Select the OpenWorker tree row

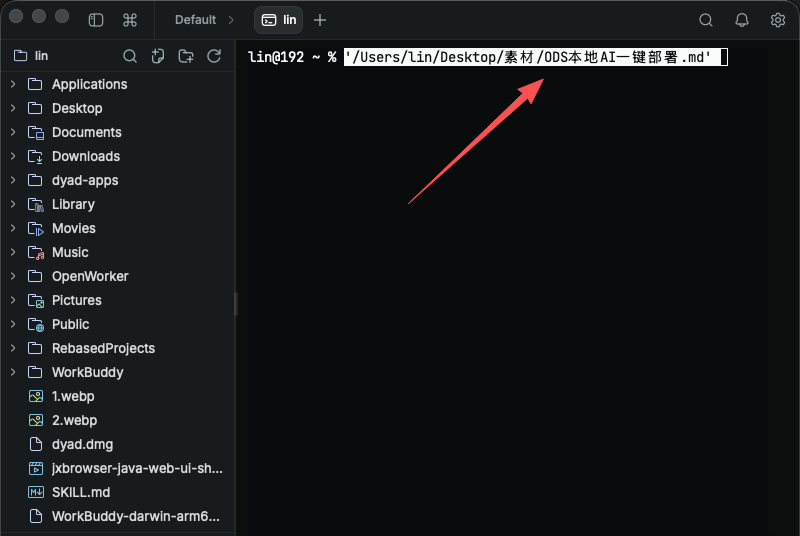coord(117,276)
